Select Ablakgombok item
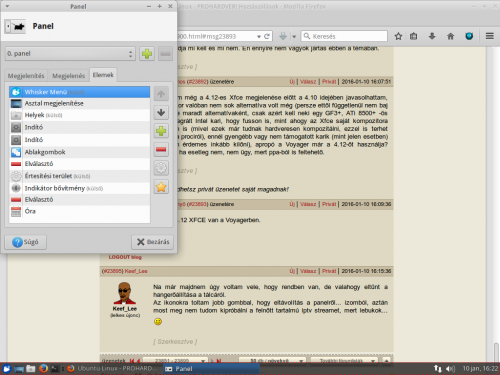 pyautogui.click(x=80, y=152)
